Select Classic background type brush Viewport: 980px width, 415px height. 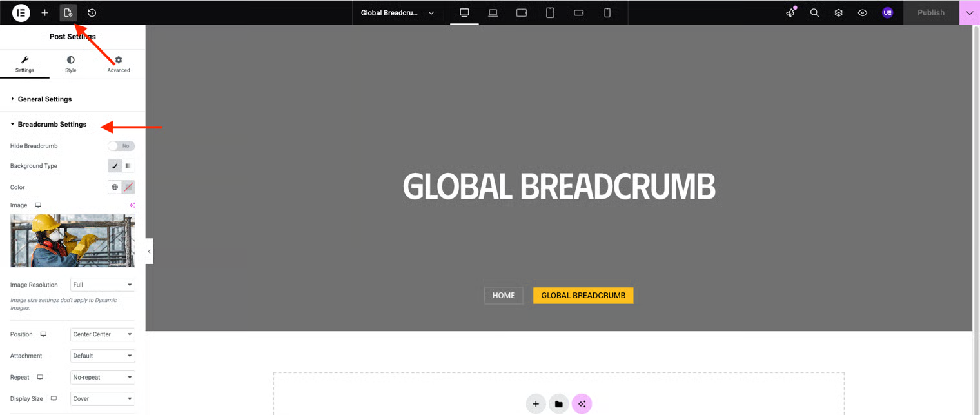point(115,166)
